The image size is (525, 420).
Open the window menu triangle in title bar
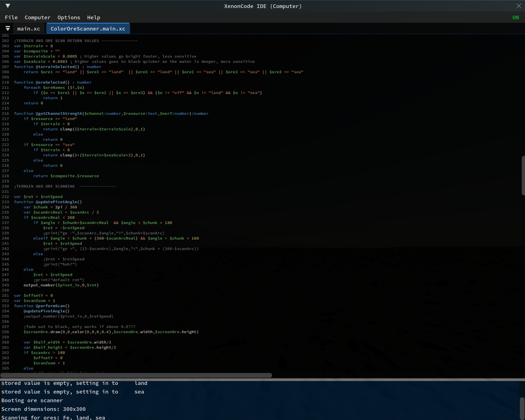(8, 6)
